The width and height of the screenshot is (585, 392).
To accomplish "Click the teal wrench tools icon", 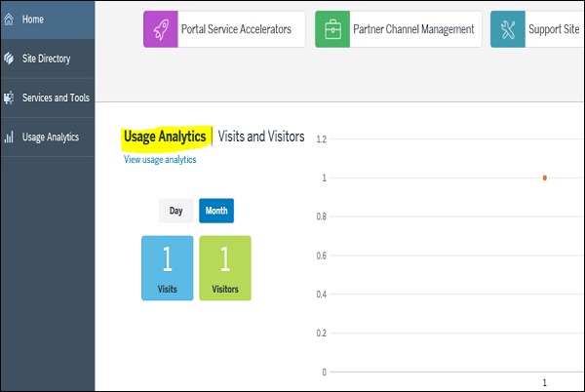I will tap(506, 29).
